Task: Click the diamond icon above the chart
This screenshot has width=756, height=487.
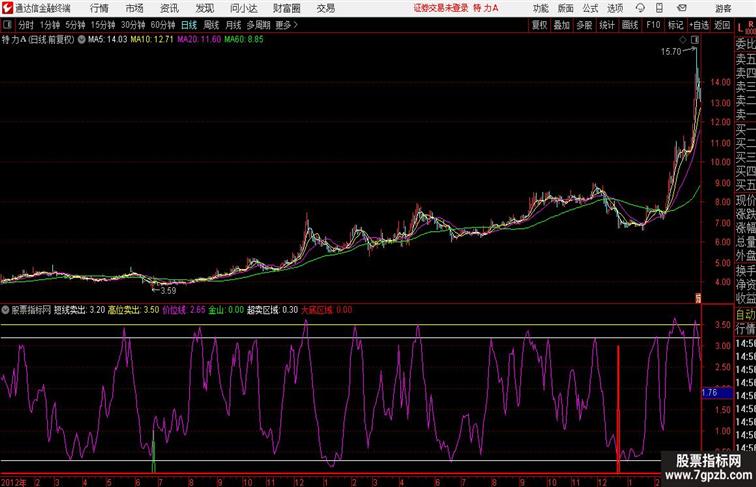Action: pyautogui.click(x=683, y=40)
